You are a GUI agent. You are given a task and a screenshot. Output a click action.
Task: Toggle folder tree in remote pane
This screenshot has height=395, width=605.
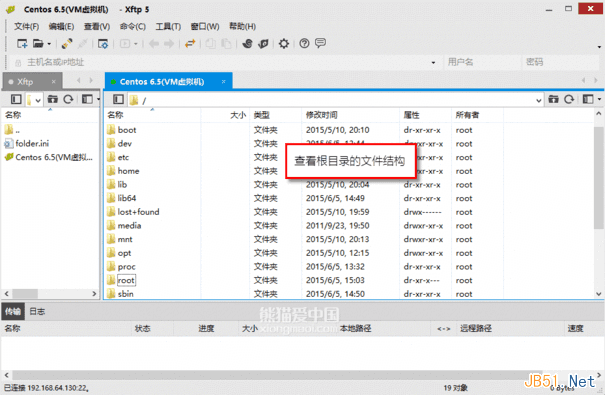(118, 100)
